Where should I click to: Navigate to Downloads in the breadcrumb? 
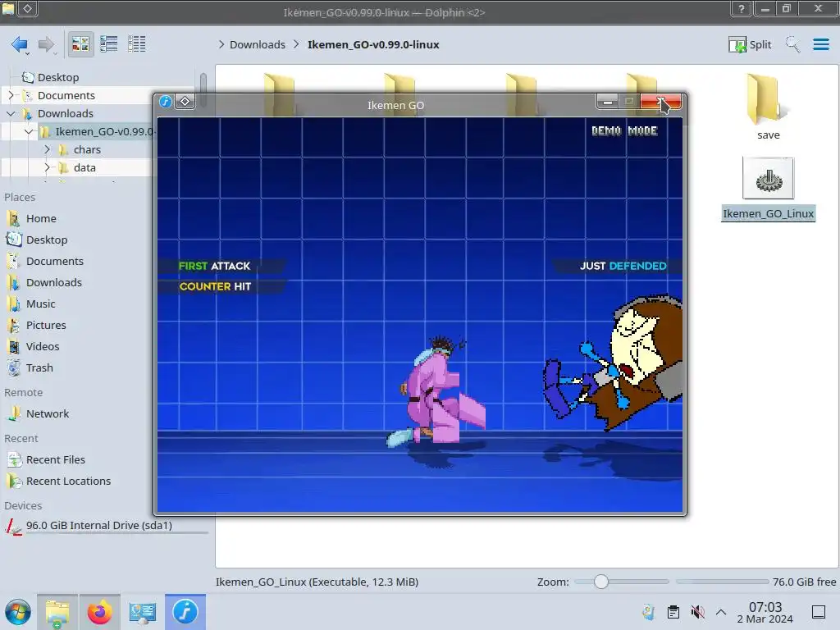257,44
